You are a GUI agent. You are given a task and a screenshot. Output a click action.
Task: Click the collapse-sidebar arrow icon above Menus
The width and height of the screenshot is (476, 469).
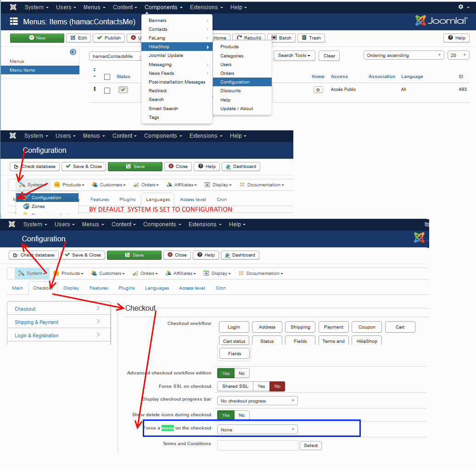point(73,52)
